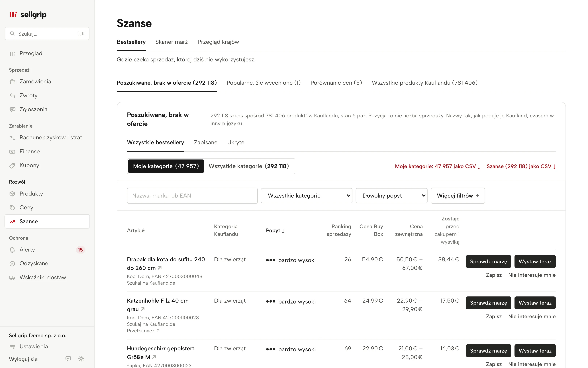Click Nie interesuje mnie for Katzenhöhle row
The height and width of the screenshot is (368, 588).
[x=532, y=316]
